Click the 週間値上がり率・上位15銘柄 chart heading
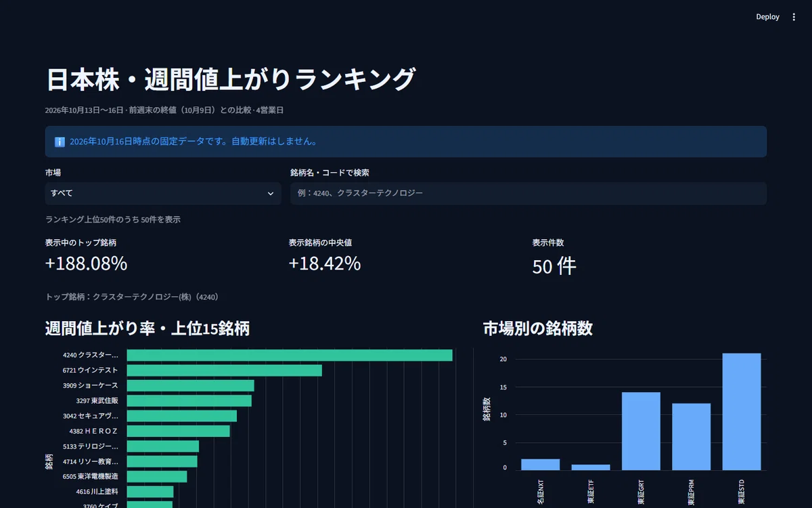Viewport: 812px width, 508px height. coord(148,329)
